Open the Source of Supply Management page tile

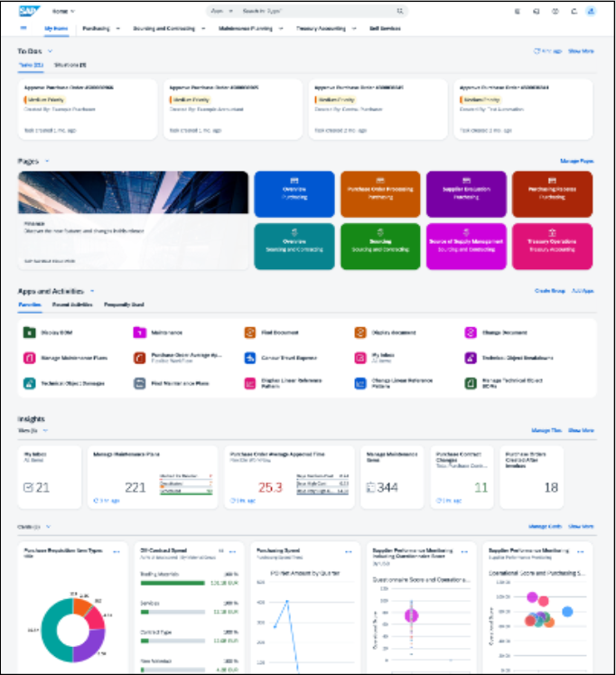(x=466, y=247)
